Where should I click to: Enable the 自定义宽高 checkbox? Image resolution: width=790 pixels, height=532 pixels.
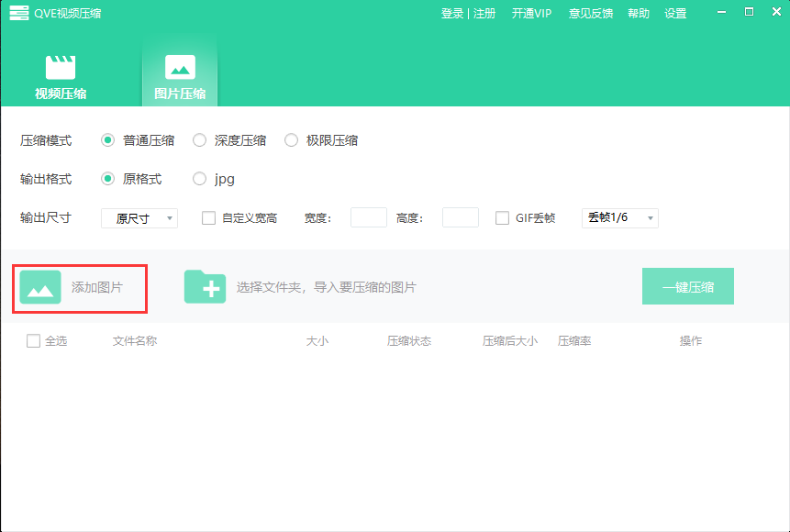click(208, 218)
